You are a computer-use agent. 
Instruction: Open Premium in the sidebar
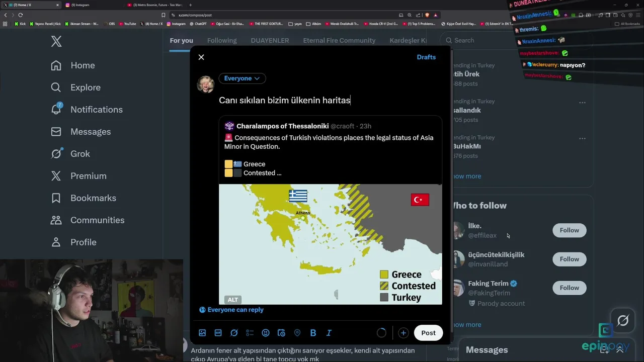coord(79,176)
